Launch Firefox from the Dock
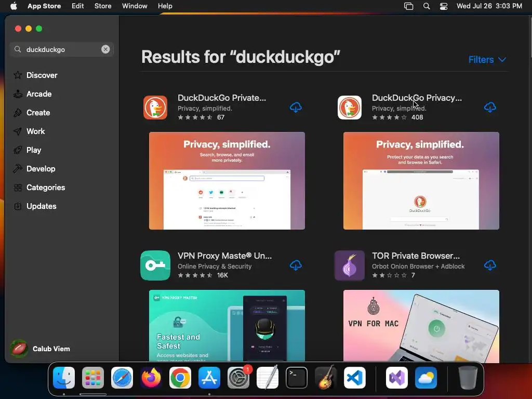This screenshot has height=399, width=532. pyautogui.click(x=151, y=378)
